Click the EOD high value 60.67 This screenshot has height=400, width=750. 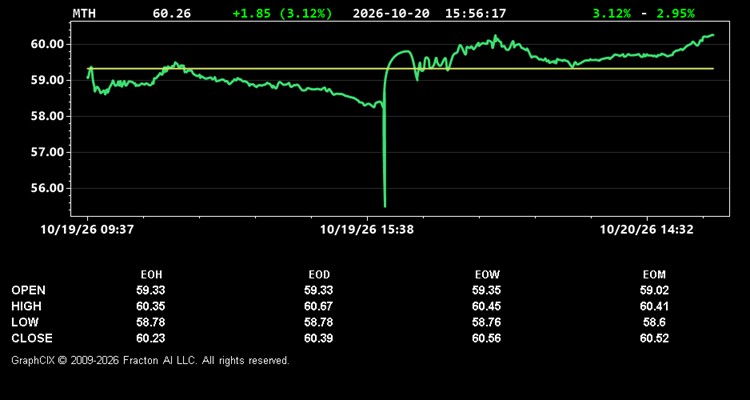point(319,306)
